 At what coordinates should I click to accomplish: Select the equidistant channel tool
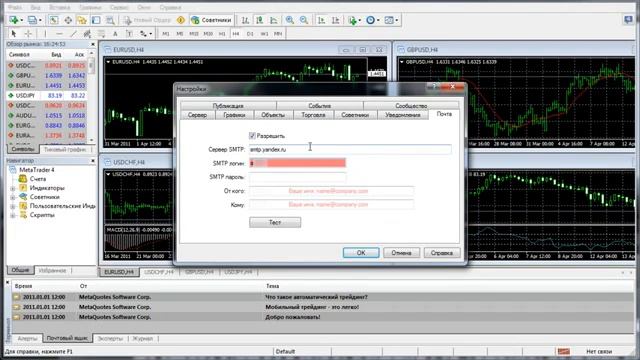pos(87,33)
